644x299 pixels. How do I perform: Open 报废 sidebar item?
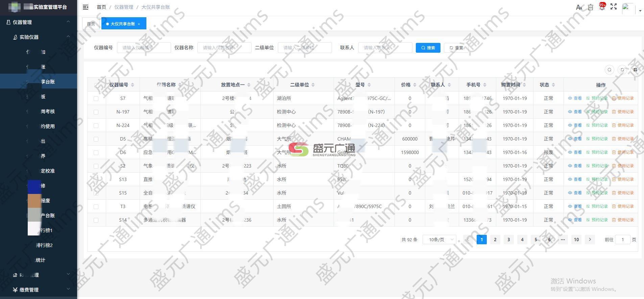click(39, 200)
